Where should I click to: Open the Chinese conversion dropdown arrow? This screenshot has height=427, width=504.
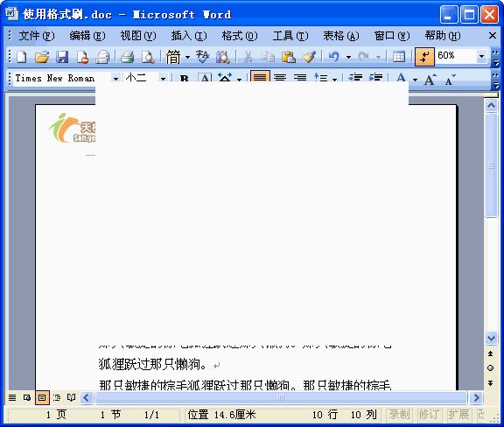point(188,57)
